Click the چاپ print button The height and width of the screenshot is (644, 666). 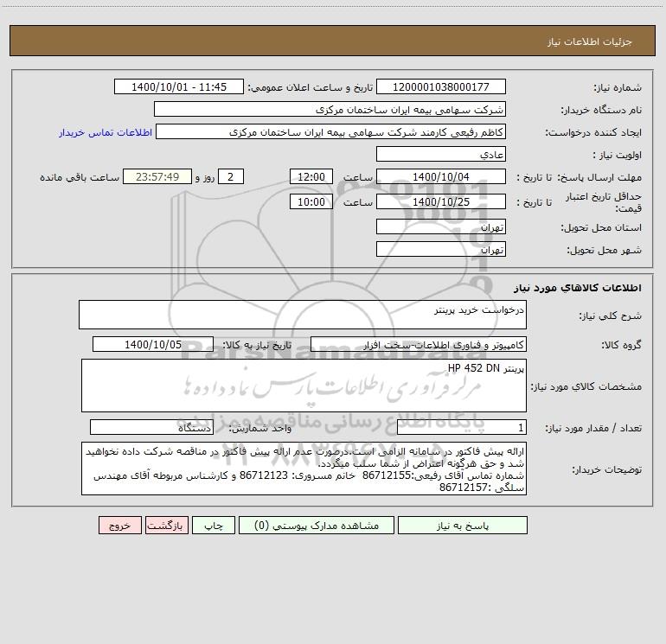pos(214,526)
